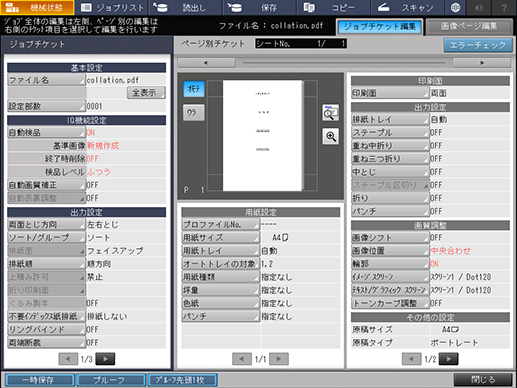Image resolution: width=517 pixels, height=388 pixels.
Task: Open the ステープル staple setting
Action: [x=390, y=132]
